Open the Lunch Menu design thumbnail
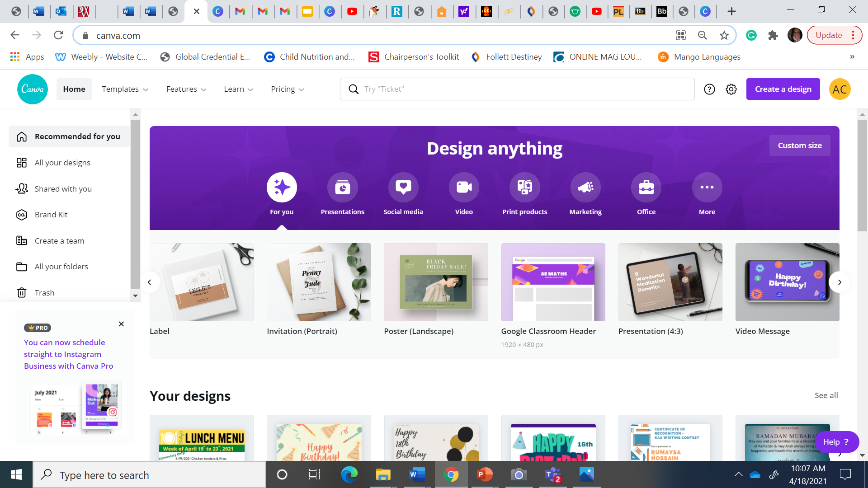Screen dimensions: 868x488 (201, 445)
